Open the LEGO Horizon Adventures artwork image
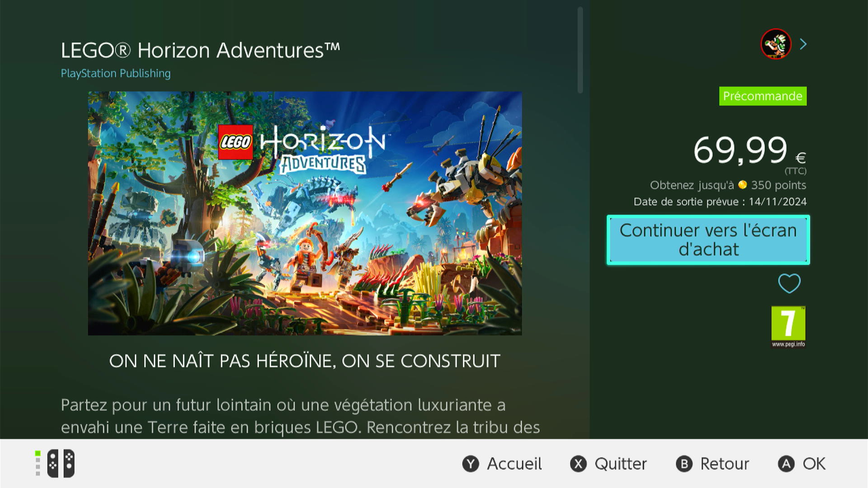This screenshot has height=488, width=868. pos(305,213)
